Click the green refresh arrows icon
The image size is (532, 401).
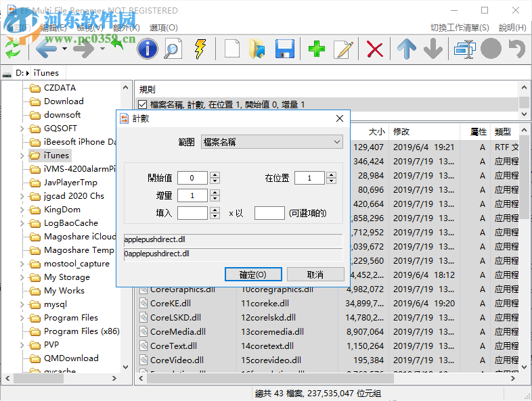13,49
